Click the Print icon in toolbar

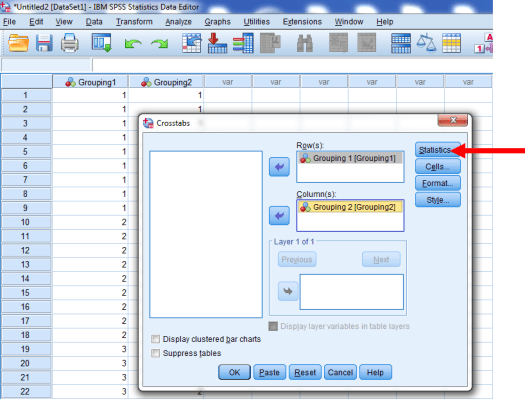70,43
